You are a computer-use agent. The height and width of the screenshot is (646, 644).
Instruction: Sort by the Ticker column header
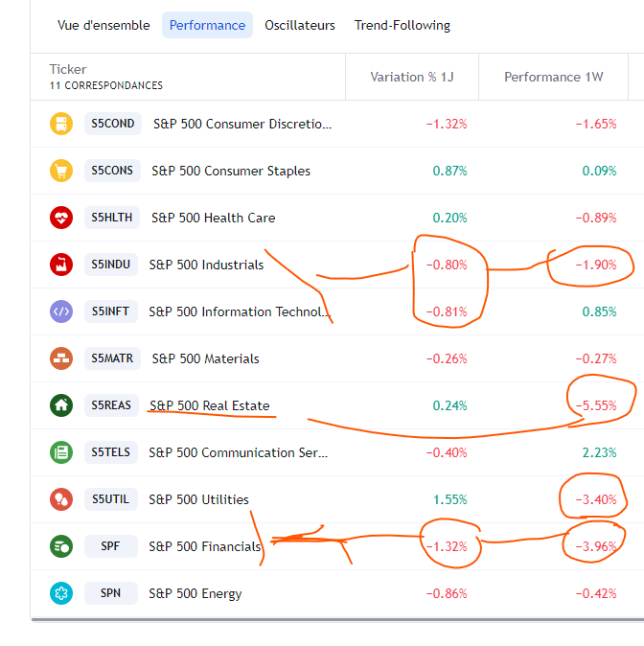[x=68, y=69]
